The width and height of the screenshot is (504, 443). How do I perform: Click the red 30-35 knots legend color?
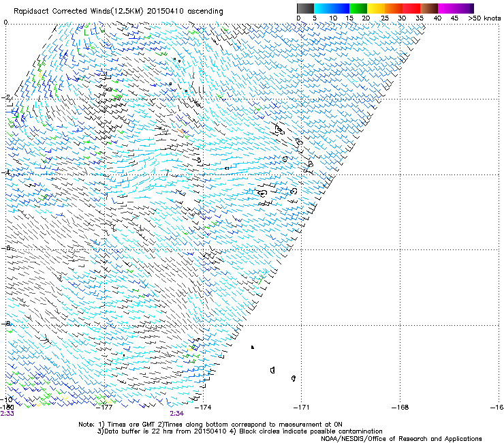click(411, 8)
